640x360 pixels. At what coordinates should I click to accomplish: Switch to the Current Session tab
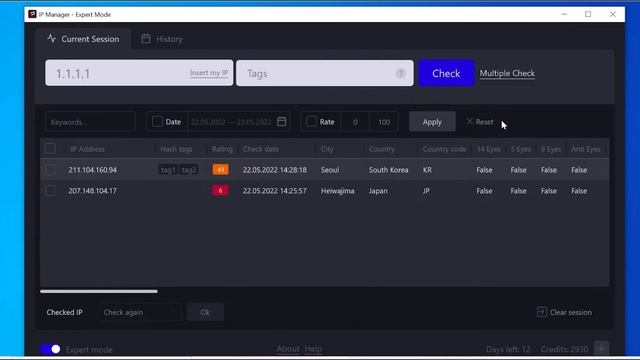(x=83, y=39)
